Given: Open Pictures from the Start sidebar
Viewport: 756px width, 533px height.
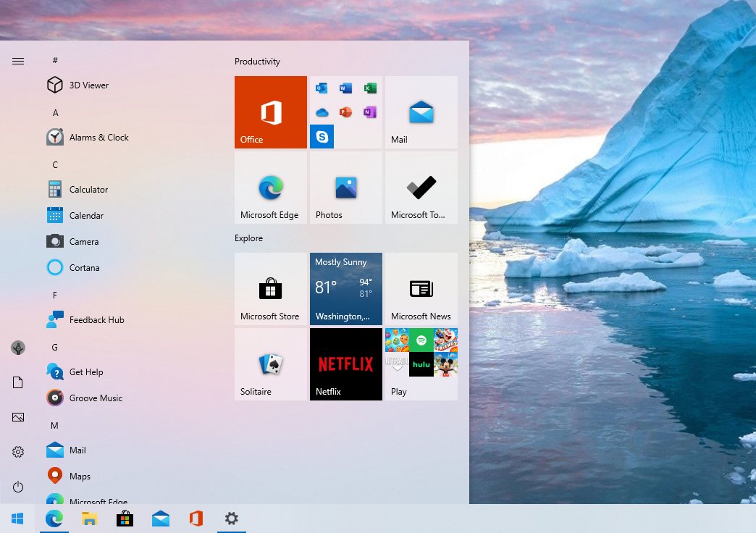Looking at the screenshot, I should coord(17,416).
